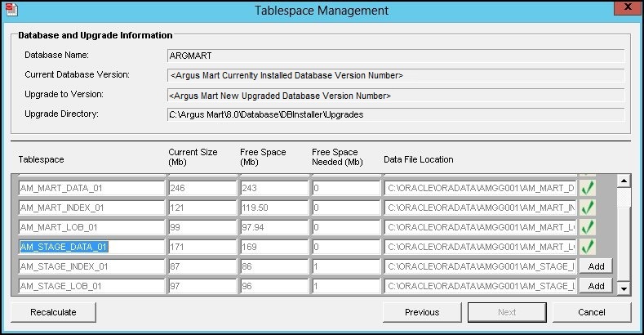The height and width of the screenshot is (335, 644).
Task: Click the scrollbar up arrow
Action: pos(624,181)
